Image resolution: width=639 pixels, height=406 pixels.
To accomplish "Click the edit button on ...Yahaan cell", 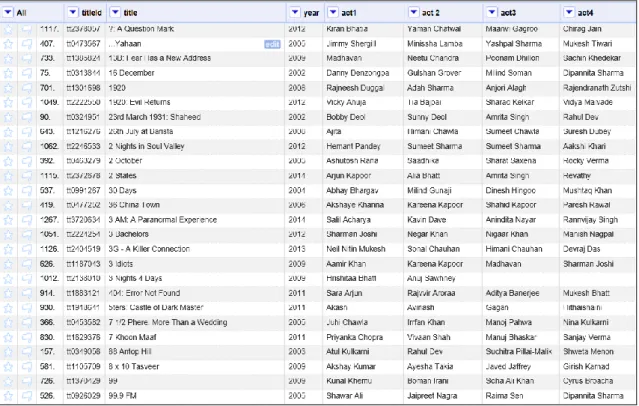I will [272, 44].
